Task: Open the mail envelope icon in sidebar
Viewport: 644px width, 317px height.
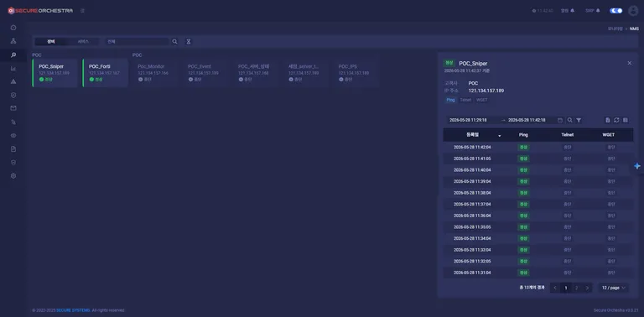Action: tap(13, 108)
